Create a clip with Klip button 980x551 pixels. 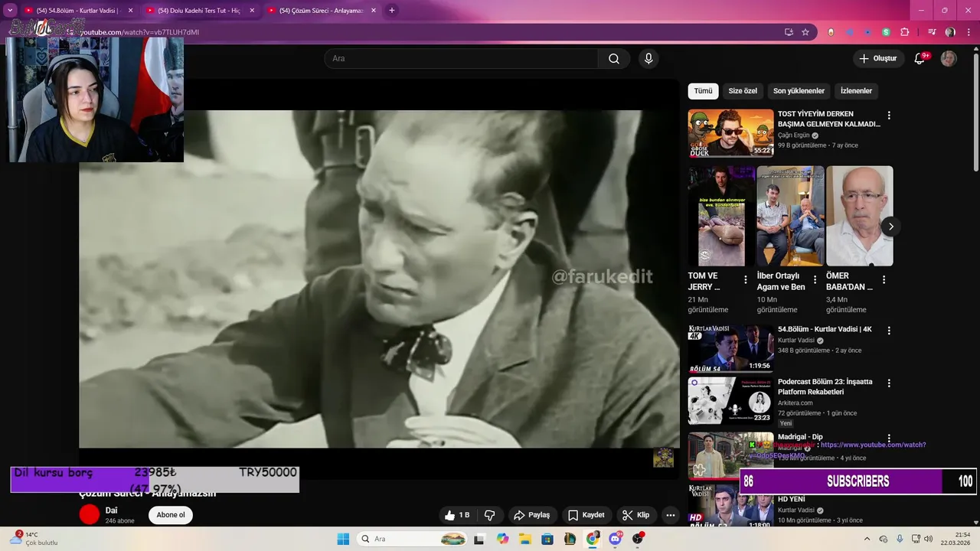[635, 515]
